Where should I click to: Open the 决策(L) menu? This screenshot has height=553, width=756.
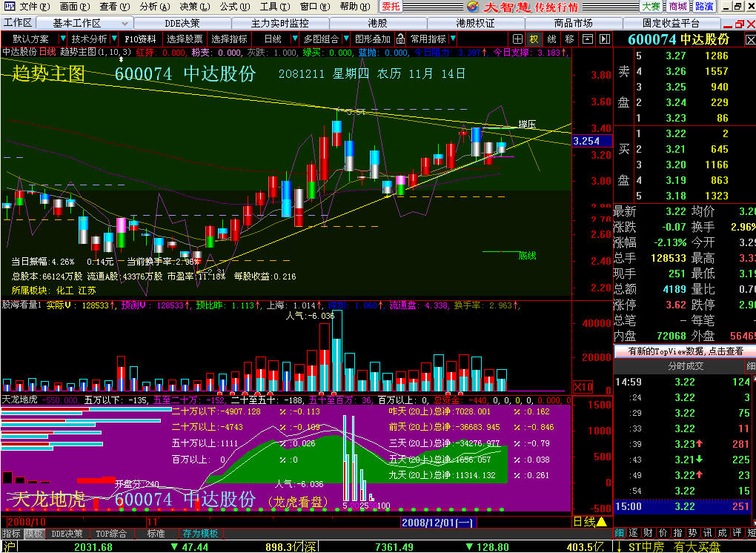(195, 6)
